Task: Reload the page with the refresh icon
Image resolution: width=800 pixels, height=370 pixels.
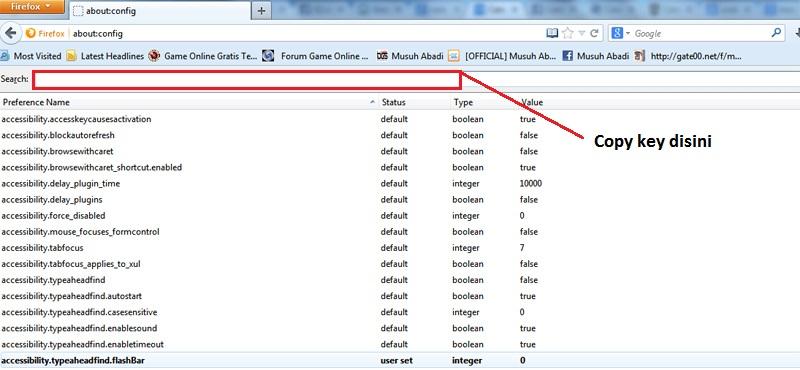Action: point(594,34)
